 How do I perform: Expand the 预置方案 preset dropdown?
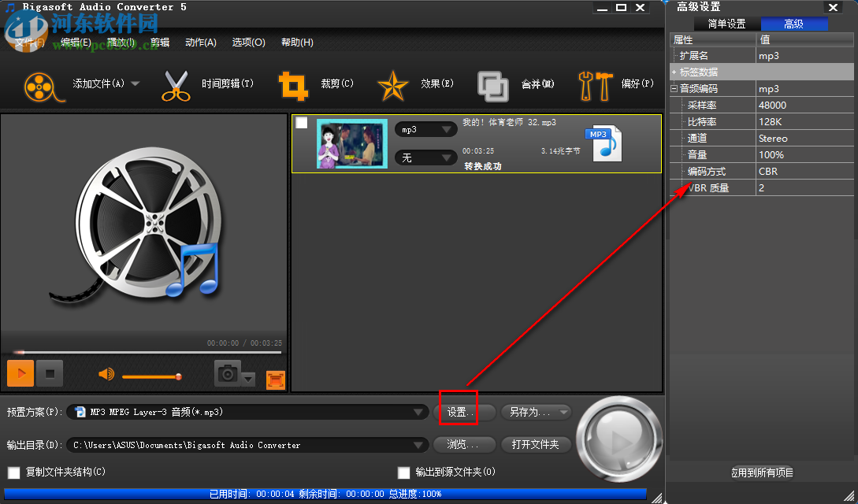[418, 411]
